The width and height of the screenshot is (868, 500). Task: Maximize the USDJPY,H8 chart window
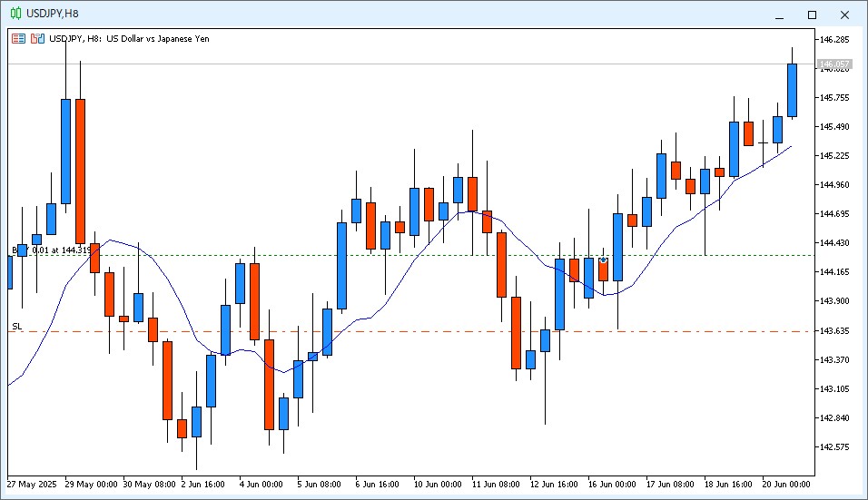click(x=812, y=15)
